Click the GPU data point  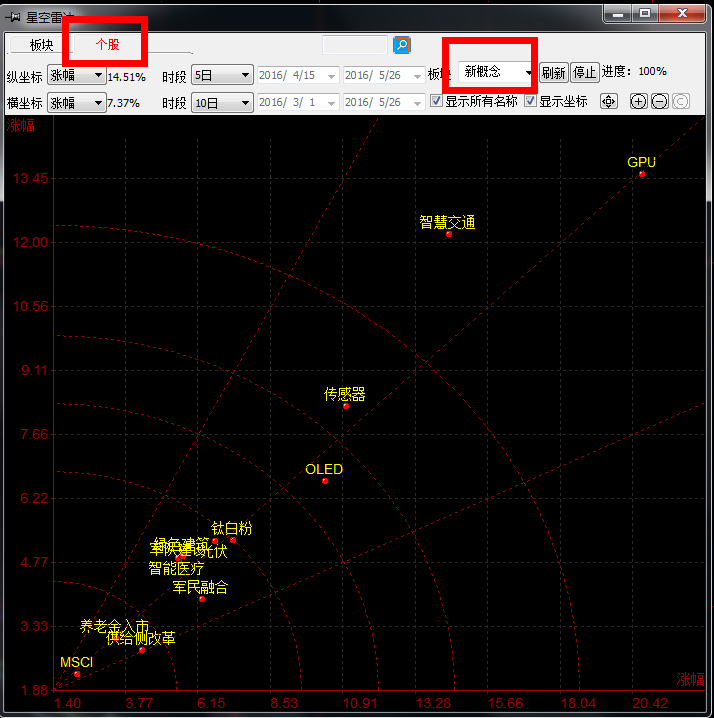642,174
